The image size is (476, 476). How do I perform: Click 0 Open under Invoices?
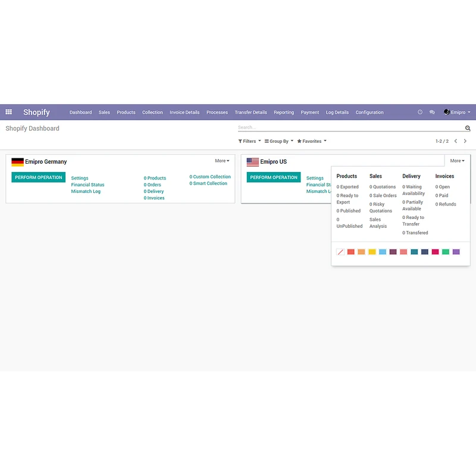pyautogui.click(x=442, y=187)
